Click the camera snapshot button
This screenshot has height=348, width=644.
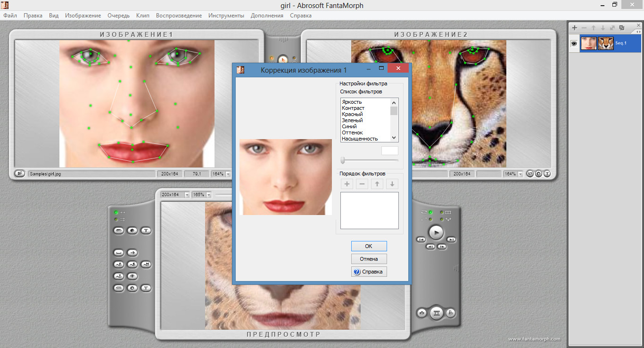coord(422,313)
